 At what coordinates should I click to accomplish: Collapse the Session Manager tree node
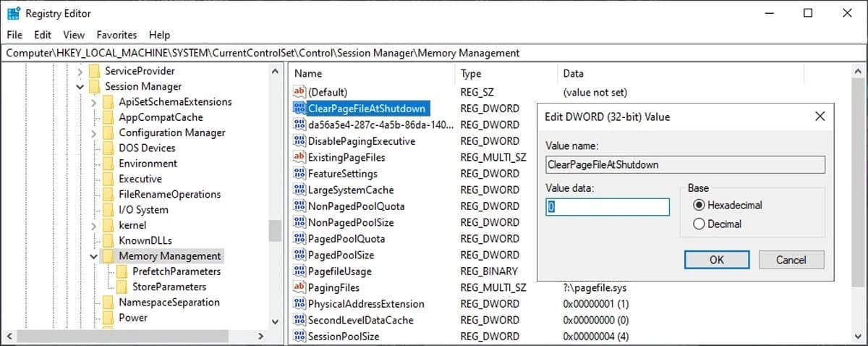(80, 87)
